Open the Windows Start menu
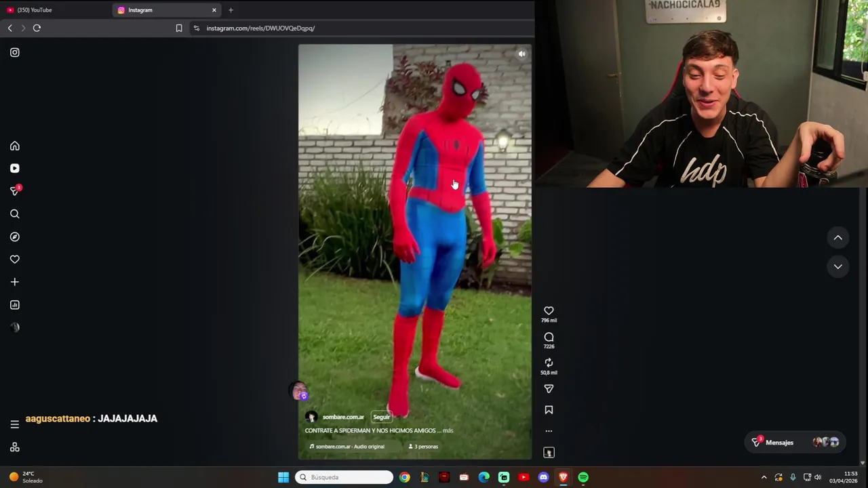 pos(283,477)
